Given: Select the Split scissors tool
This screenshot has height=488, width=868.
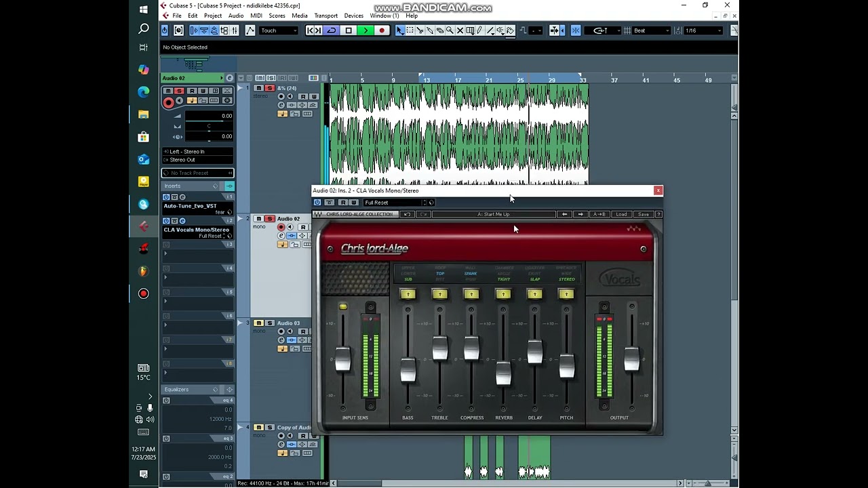Looking at the screenshot, I should pos(420,30).
